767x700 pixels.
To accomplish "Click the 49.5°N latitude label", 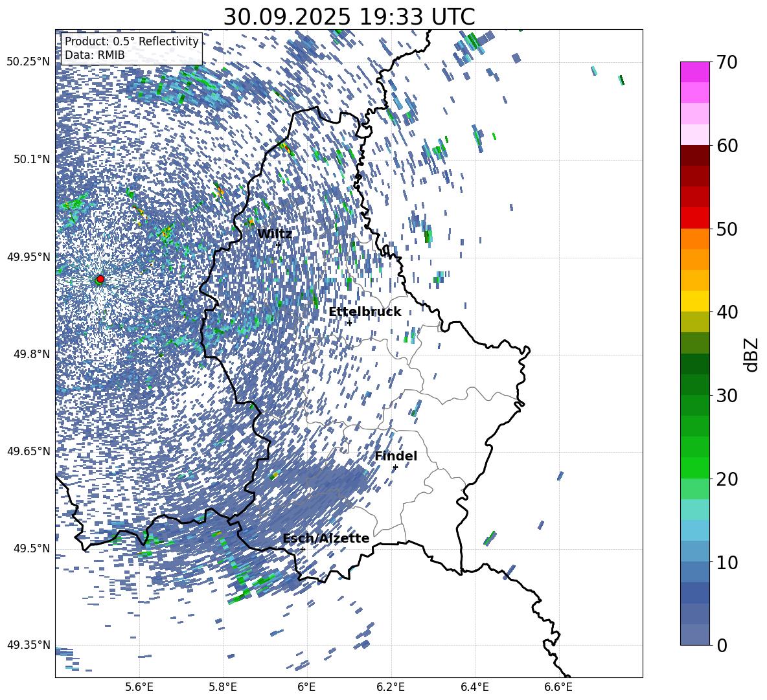I will (x=31, y=548).
